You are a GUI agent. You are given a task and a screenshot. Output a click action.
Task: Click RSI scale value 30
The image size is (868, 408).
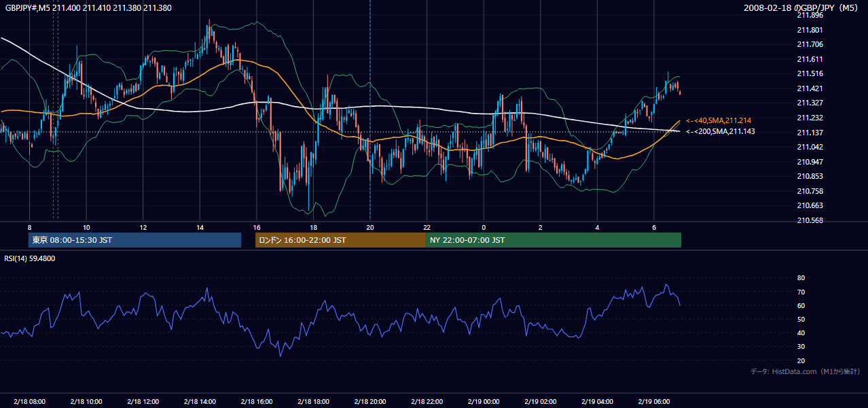coord(801,347)
